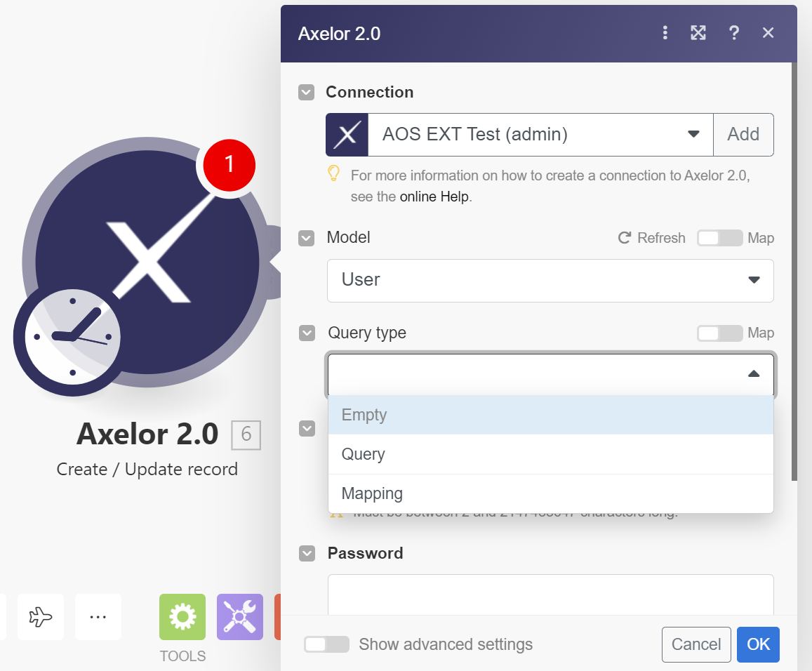Expand the dialog to fullscreen
Image resolution: width=812 pixels, height=671 pixels.
coord(698,33)
